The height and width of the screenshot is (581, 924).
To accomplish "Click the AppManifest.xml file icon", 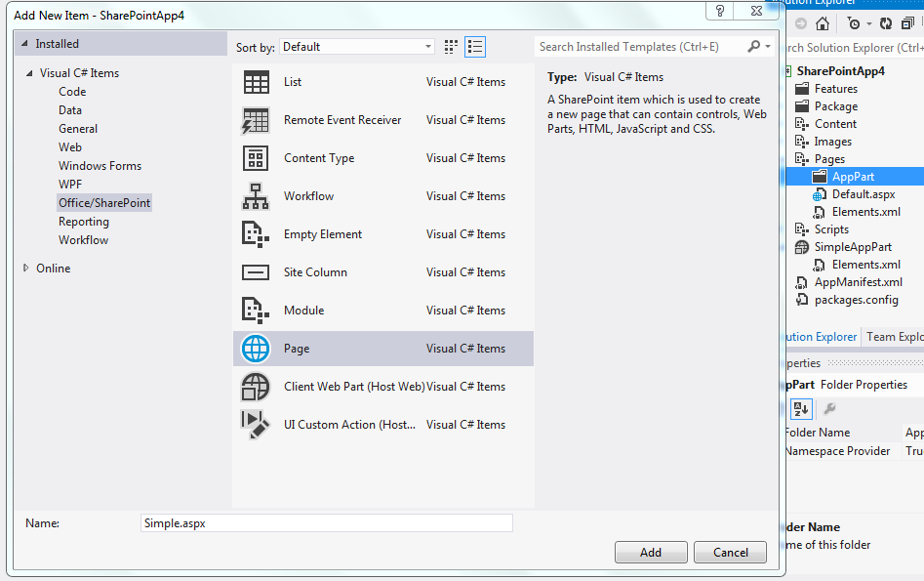I will pos(802,282).
